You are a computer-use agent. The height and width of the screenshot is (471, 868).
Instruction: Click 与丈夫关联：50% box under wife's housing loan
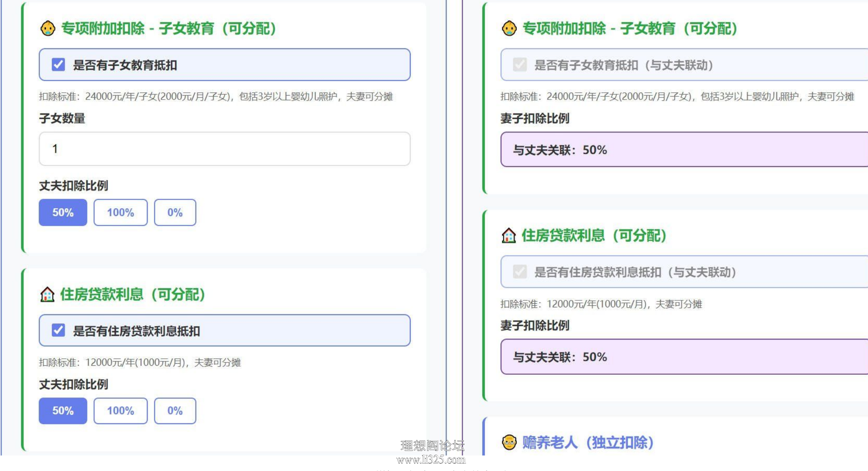pos(684,357)
